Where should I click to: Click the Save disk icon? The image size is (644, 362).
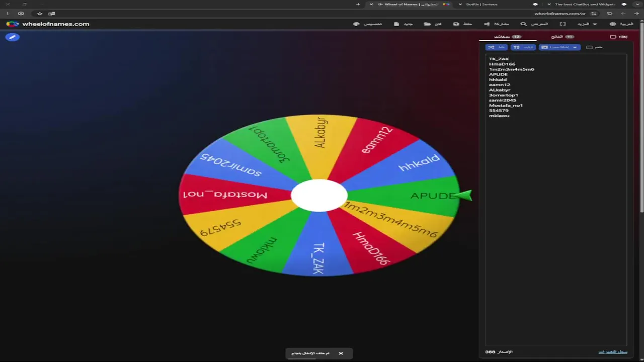456,24
